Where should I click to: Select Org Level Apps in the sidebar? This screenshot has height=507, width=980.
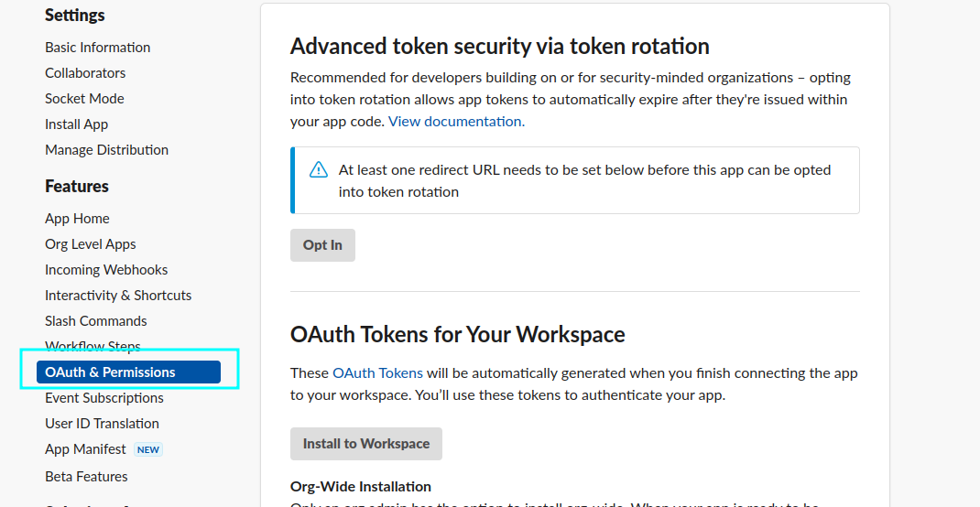90,244
